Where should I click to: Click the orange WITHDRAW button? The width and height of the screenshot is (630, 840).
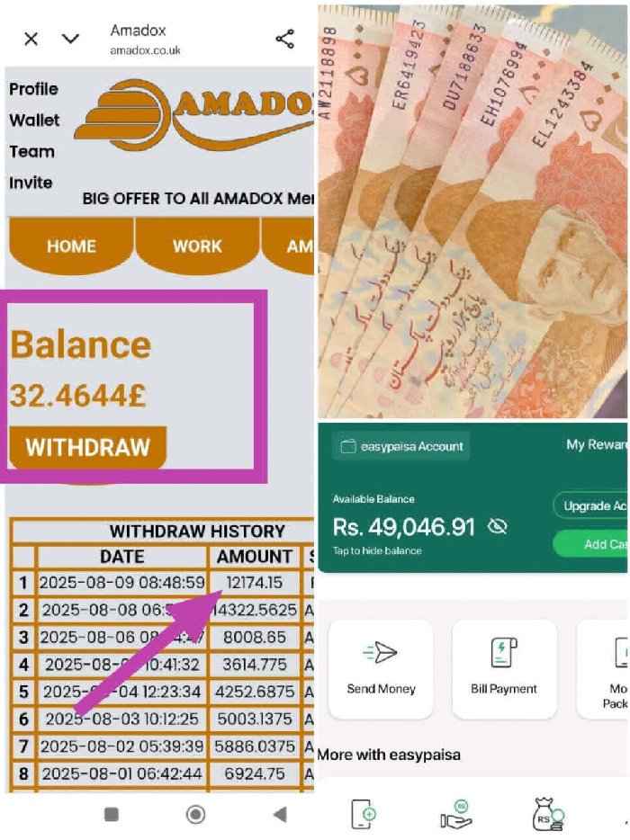88,447
